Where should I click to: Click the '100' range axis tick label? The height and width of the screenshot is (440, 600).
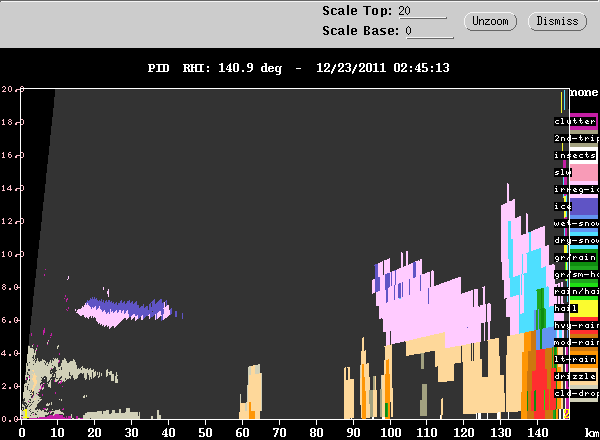click(390, 433)
